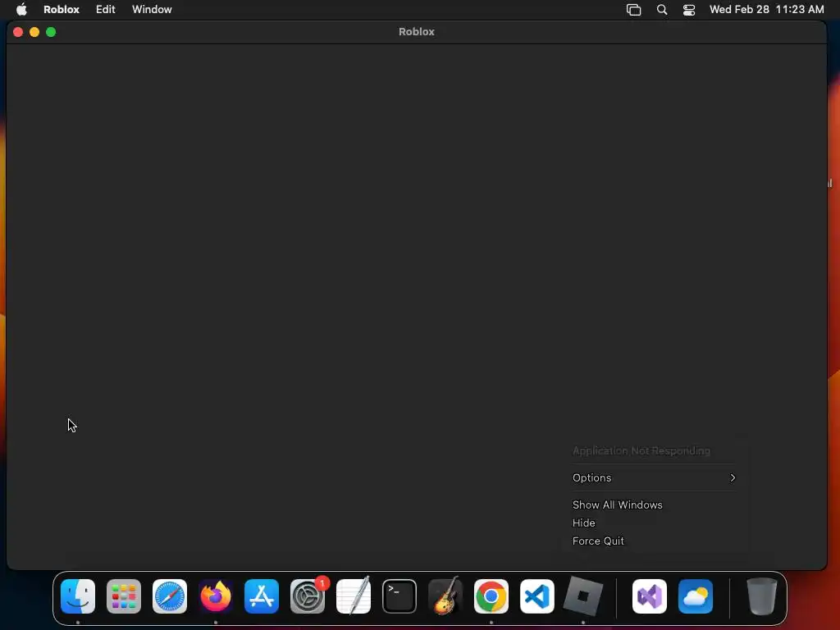
Task: Open Control Center in menu bar
Action: (689, 10)
